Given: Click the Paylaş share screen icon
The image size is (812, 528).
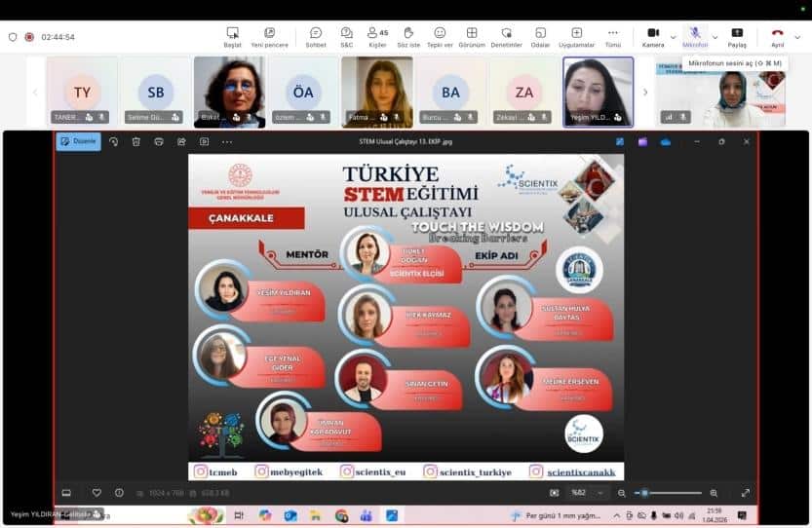Looking at the screenshot, I should pyautogui.click(x=737, y=36).
